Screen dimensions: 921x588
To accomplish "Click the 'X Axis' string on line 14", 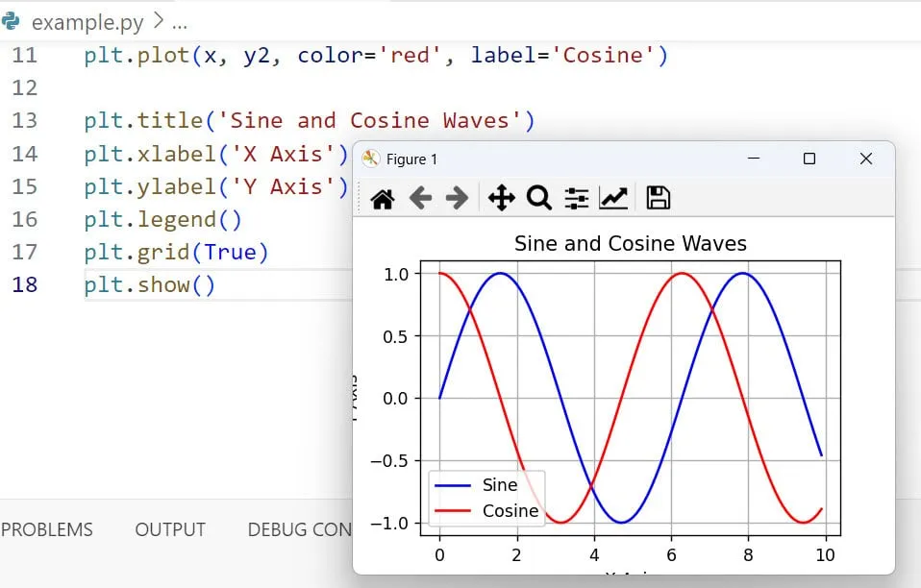I will (x=284, y=155).
